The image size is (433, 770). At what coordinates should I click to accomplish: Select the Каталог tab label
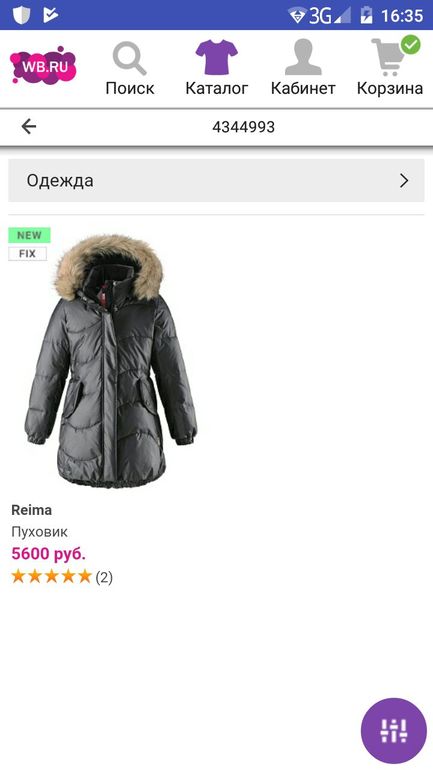(x=216, y=88)
